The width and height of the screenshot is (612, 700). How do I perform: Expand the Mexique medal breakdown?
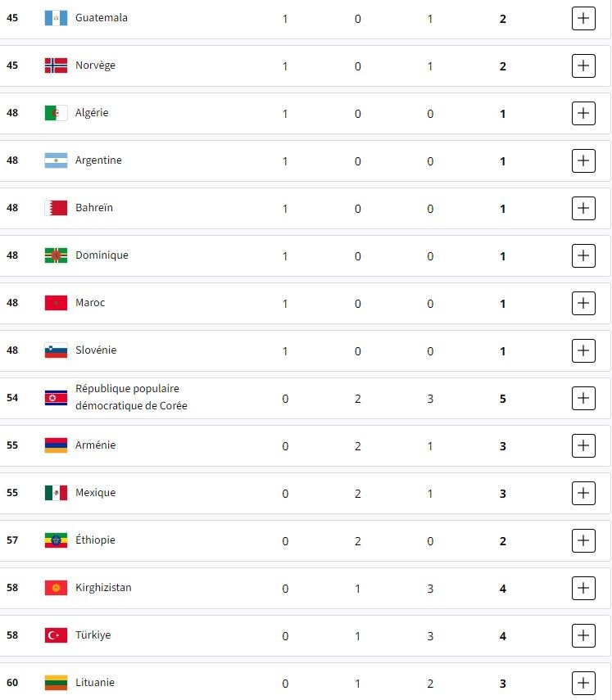pos(583,493)
